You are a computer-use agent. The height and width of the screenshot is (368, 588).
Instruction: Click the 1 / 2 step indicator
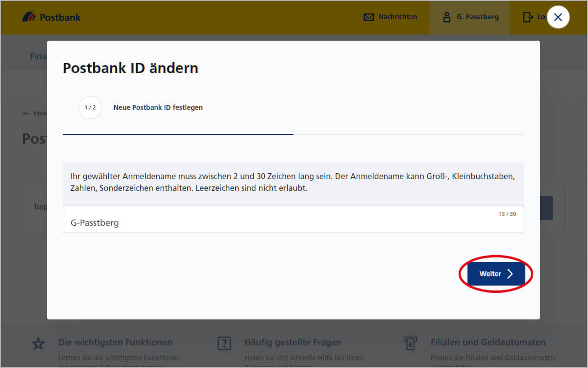(90, 107)
